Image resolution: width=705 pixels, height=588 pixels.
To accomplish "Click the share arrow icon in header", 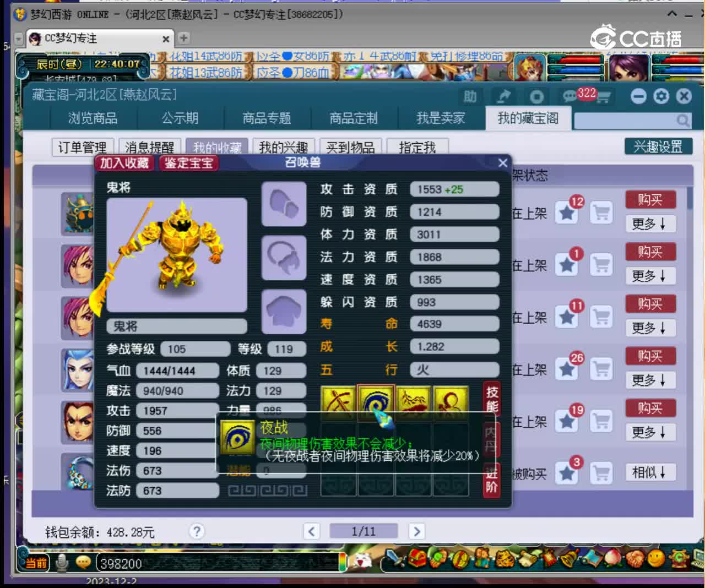I will (503, 97).
